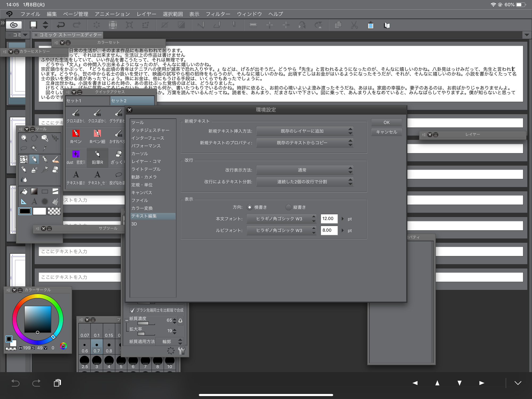Open the 新規テキスト挿入方法 dropdown
This screenshot has width=532, height=399.
(305, 131)
